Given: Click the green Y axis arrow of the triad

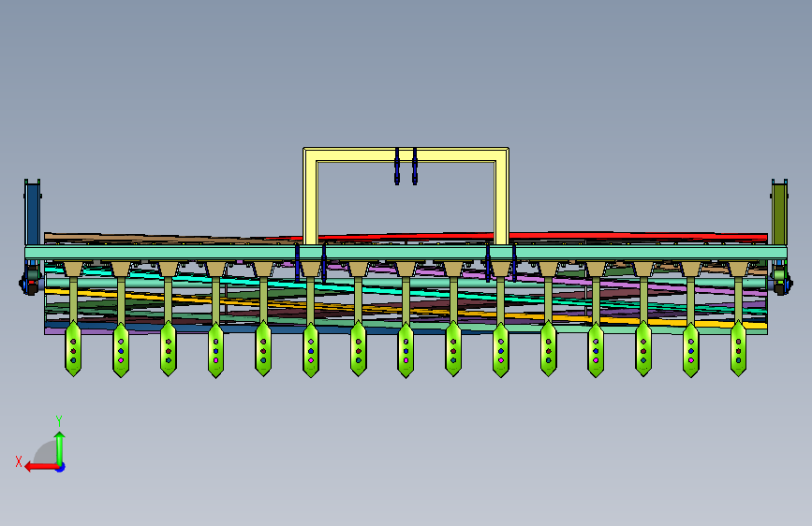Looking at the screenshot, I should point(60,449).
